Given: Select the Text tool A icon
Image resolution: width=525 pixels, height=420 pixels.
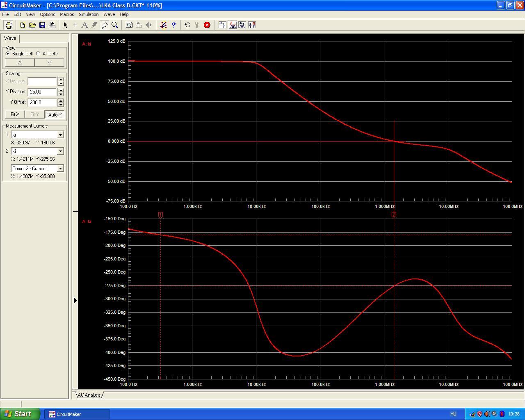Looking at the screenshot, I should [84, 25].
